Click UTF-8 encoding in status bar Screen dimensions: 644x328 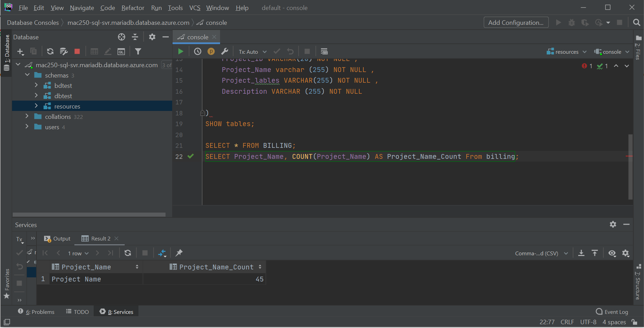click(x=588, y=322)
